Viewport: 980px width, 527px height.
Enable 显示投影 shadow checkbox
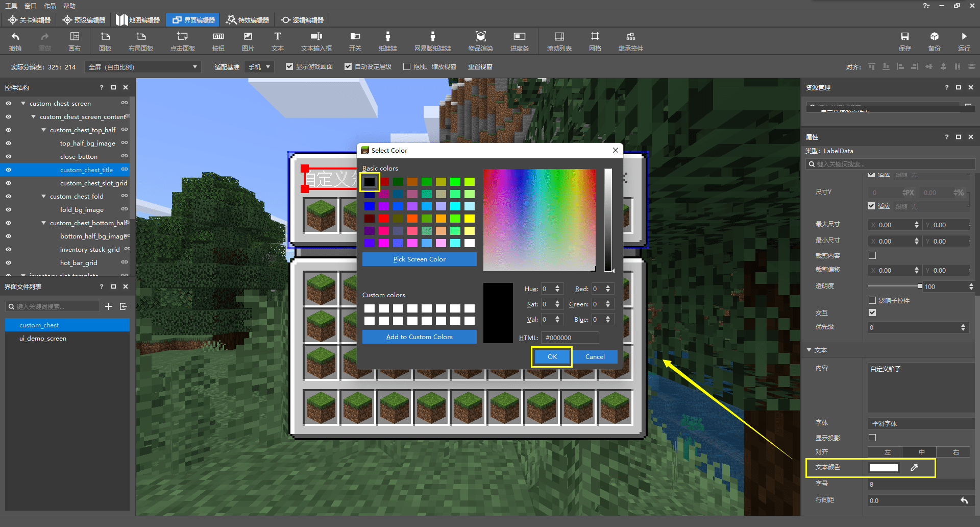coord(872,438)
